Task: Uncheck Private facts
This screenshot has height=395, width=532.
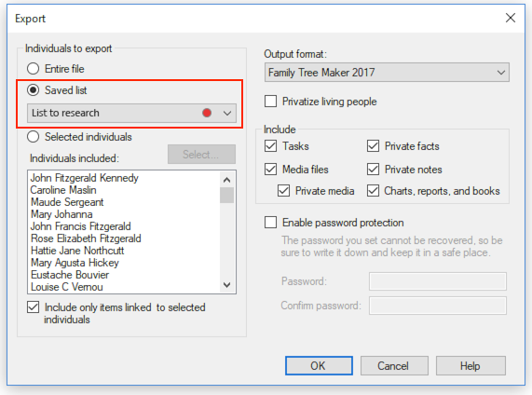Action: tap(373, 146)
